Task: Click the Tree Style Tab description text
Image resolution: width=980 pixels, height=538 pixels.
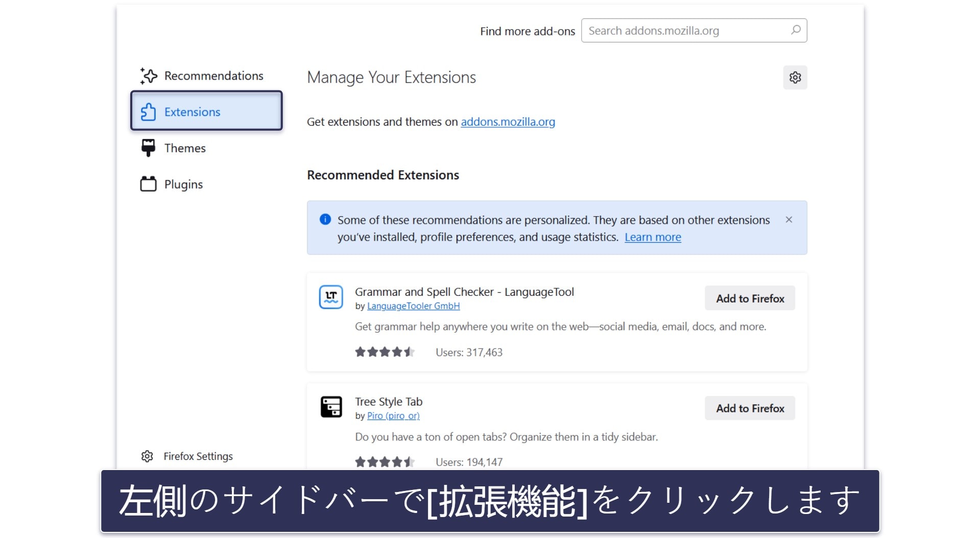Action: pyautogui.click(x=506, y=437)
